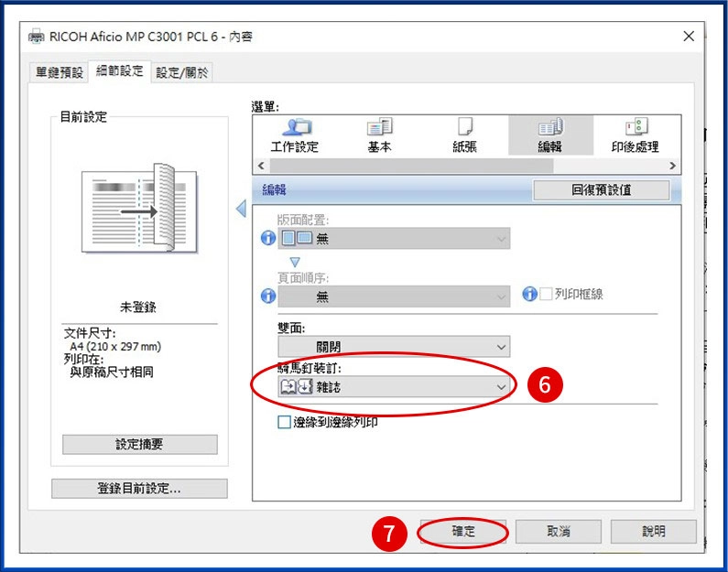Open the 工作設定 menu icon
The width and height of the screenshot is (728, 572).
coord(295,135)
